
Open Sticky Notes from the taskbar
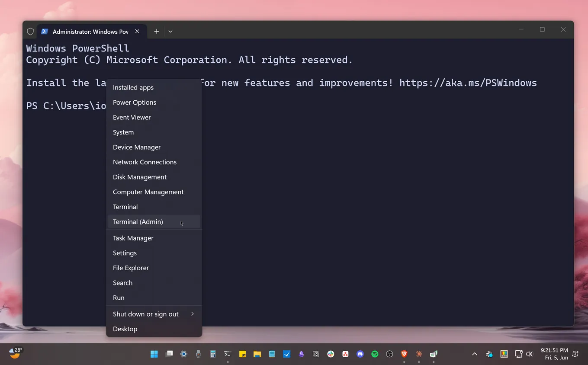(242, 354)
